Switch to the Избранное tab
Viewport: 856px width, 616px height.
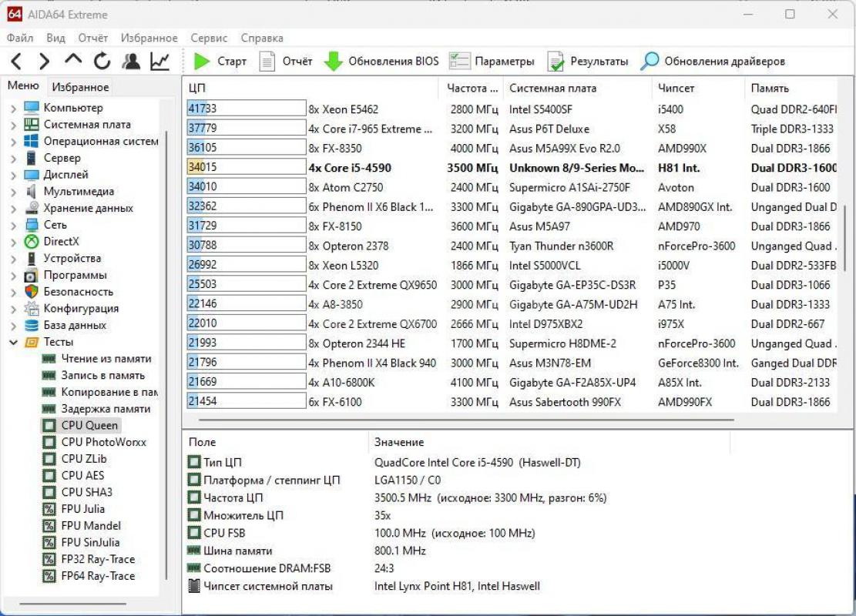80,87
